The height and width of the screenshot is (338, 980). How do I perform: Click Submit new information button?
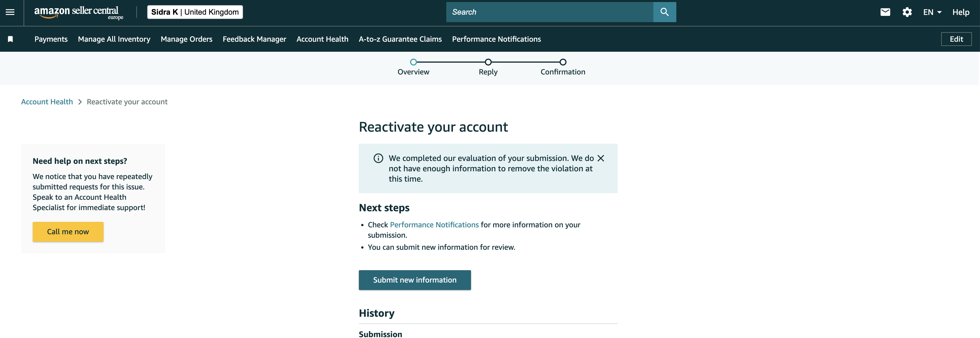(415, 280)
